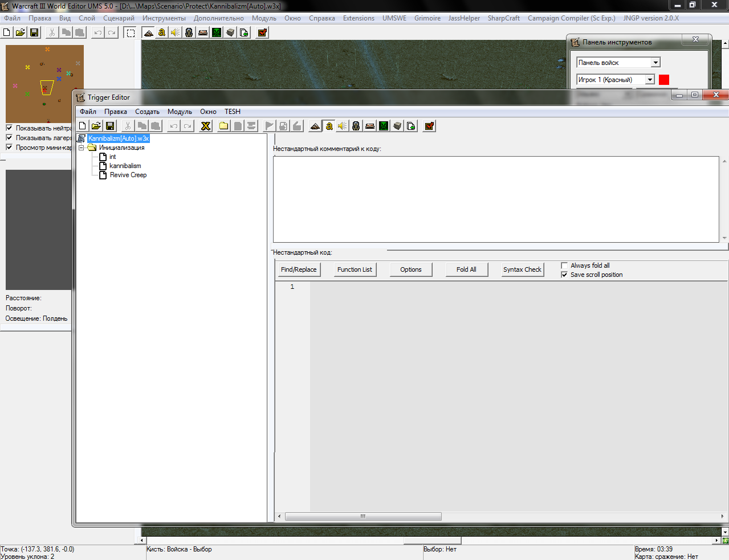729x560 pixels.
Task: Open Sound Editor in main World Editor toolbar
Action: 176,32
